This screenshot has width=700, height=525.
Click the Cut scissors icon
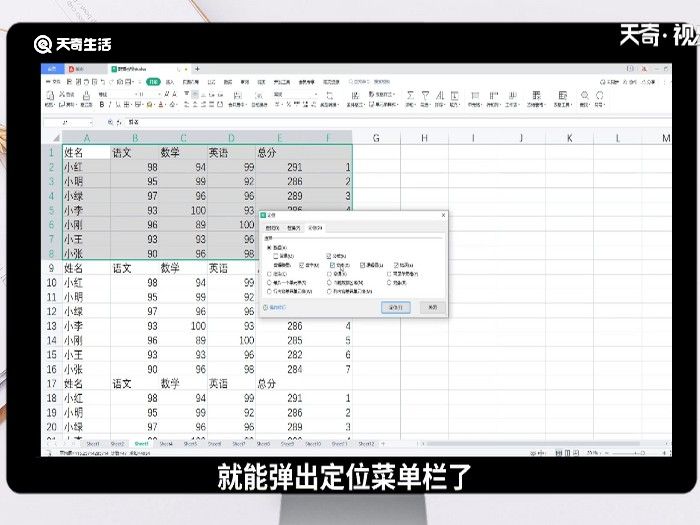point(62,95)
